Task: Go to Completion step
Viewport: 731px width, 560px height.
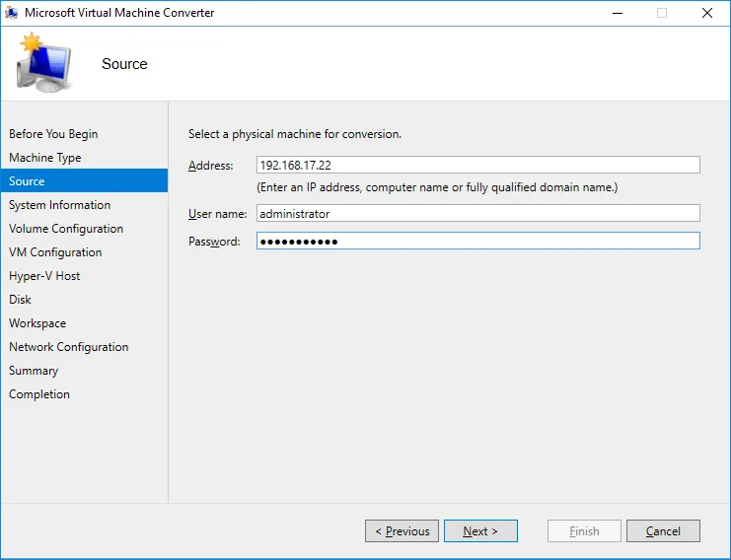Action: (x=39, y=394)
